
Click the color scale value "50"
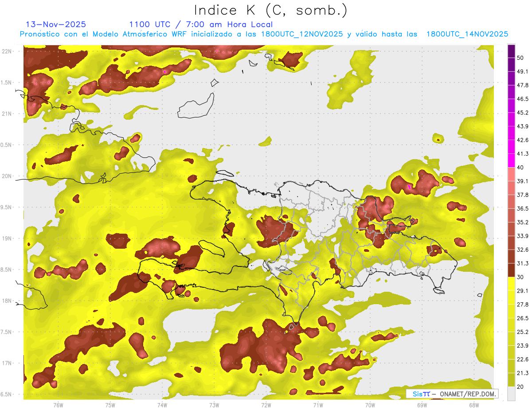tap(520, 58)
